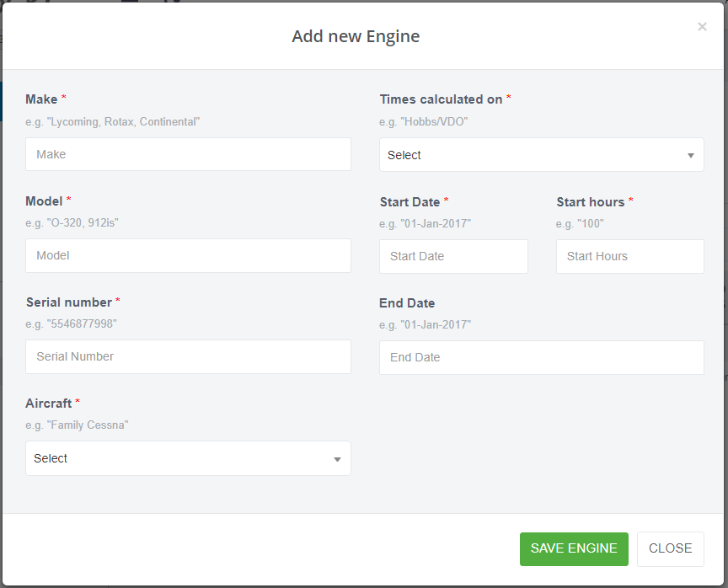
Task: Click the Aircraft dropdown arrow
Action: pos(338,459)
